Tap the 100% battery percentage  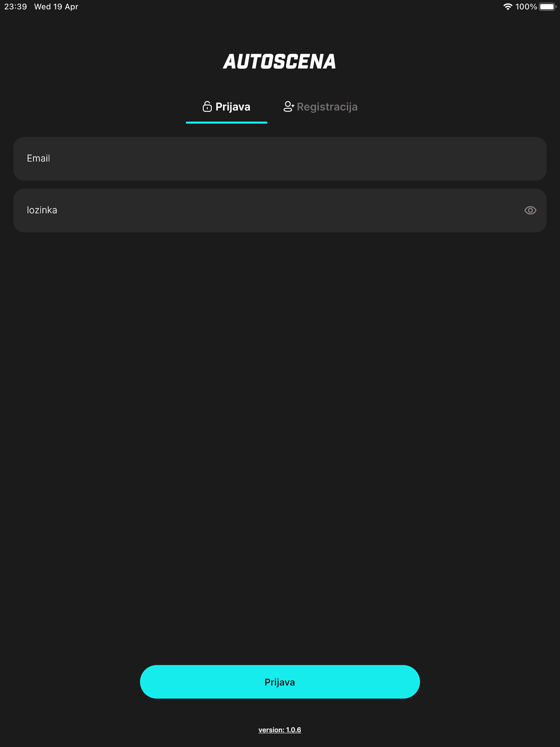pos(526,7)
